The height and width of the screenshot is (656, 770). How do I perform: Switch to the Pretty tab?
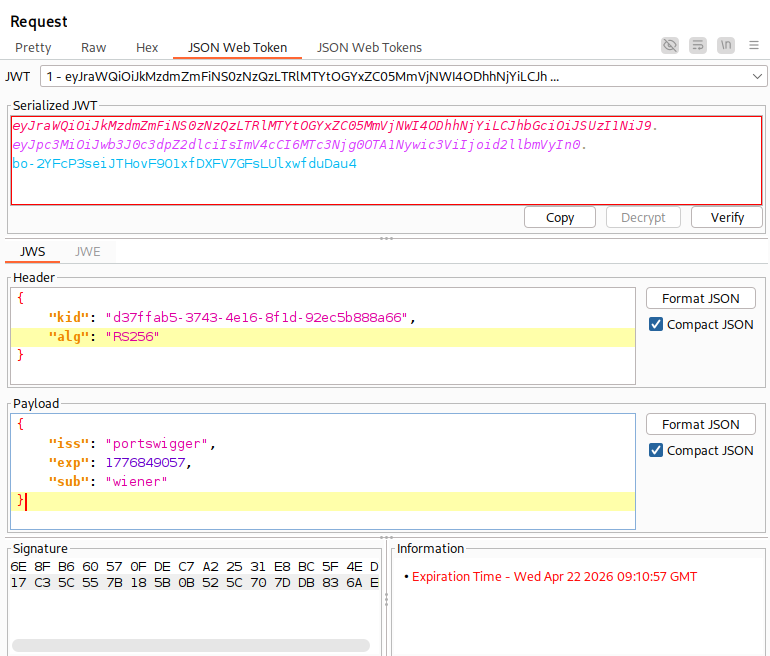click(x=33, y=48)
